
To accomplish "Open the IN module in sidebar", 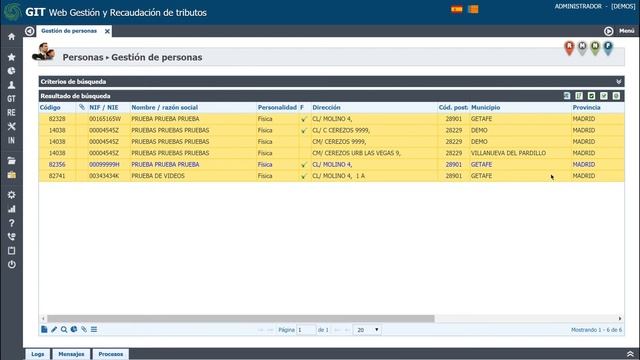I will point(11,140).
